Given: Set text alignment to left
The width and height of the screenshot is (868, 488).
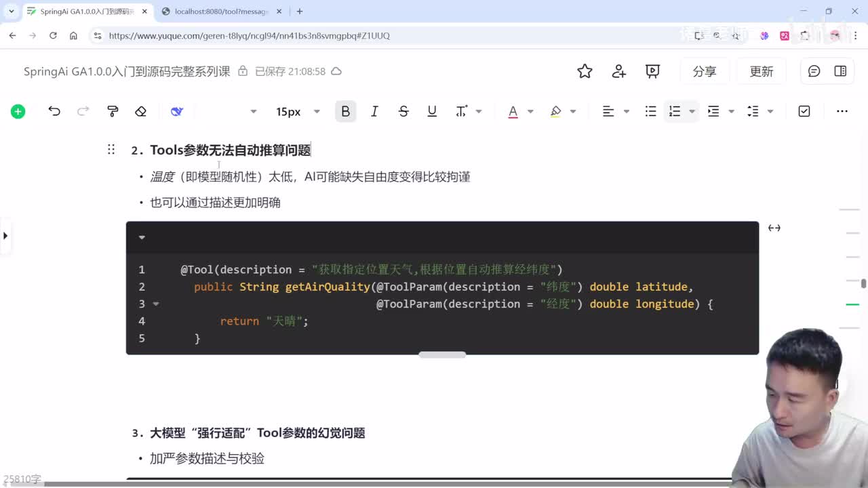Looking at the screenshot, I should (x=608, y=111).
